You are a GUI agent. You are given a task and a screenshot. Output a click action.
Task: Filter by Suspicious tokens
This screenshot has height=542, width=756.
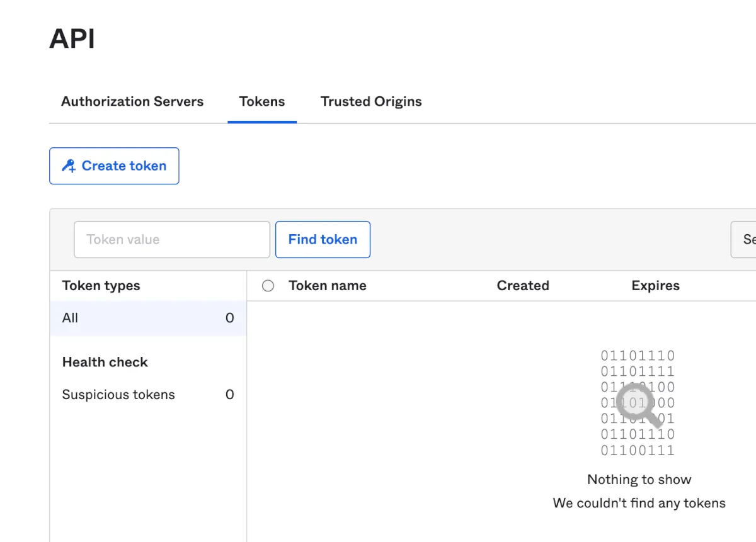tap(118, 395)
